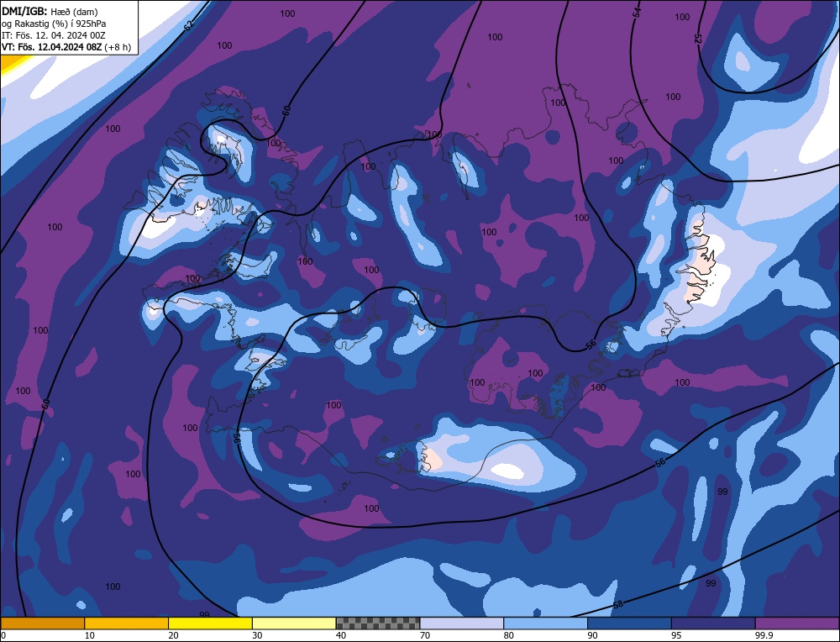The height and width of the screenshot is (642, 840).
Task: Click the '99.9' legend scale value
Action: [764, 635]
